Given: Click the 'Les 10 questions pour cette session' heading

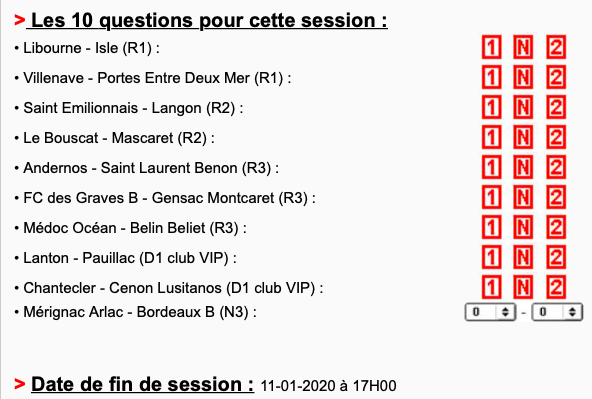Looking at the screenshot, I should click(209, 20).
